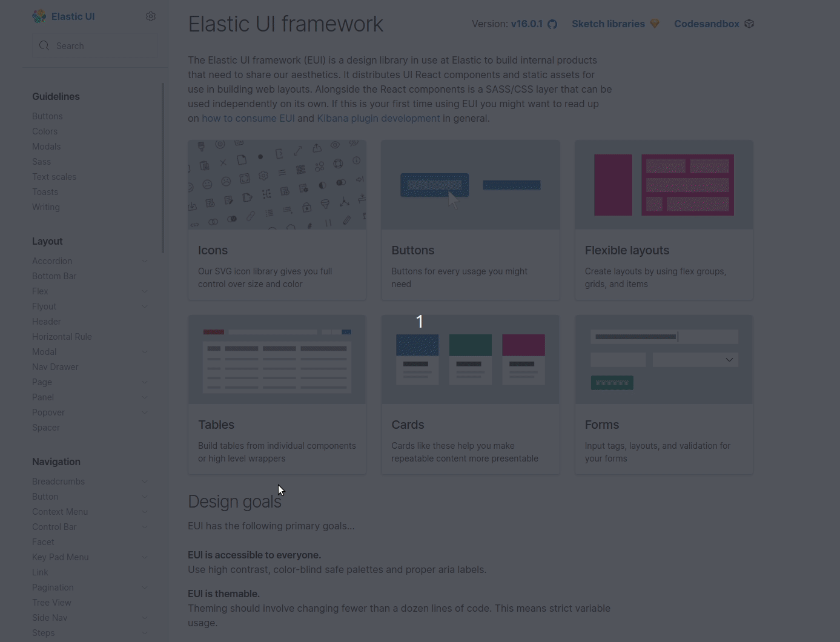Click the v16.0.1 version link
Image resolution: width=840 pixels, height=642 pixels.
coord(526,24)
